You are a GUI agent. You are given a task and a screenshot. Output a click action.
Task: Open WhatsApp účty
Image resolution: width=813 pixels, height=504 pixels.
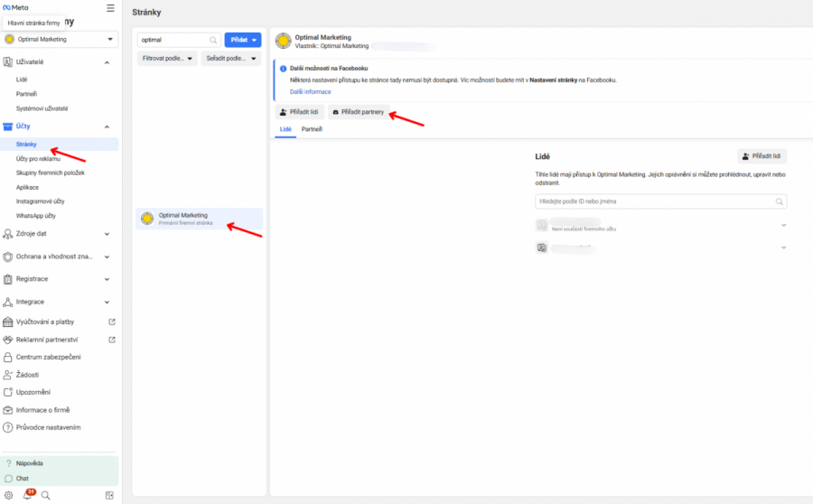click(x=36, y=216)
